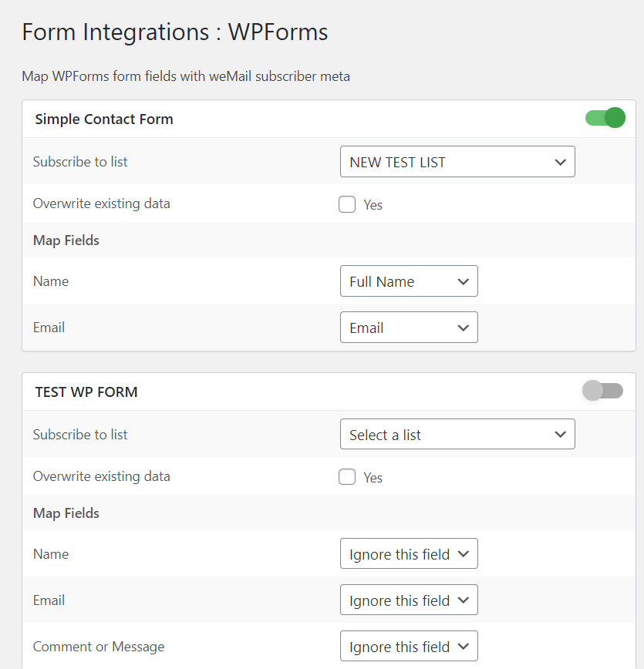
Task: Click the TEST WP FORM title
Action: pos(86,392)
